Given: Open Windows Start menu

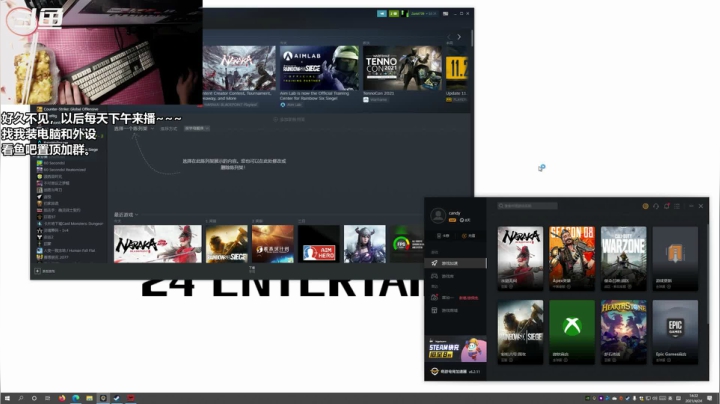Looking at the screenshot, I should (7, 398).
